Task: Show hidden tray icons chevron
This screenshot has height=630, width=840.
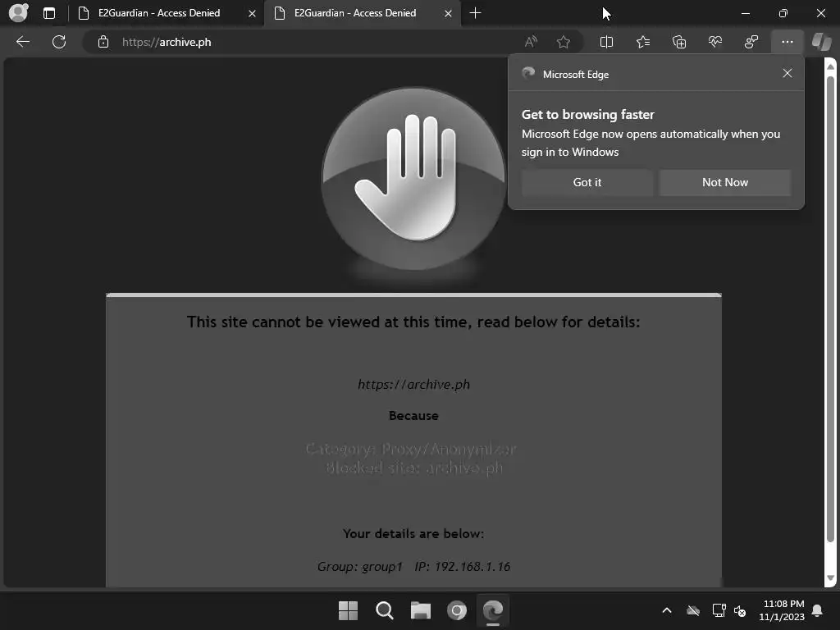Action: tap(667, 610)
